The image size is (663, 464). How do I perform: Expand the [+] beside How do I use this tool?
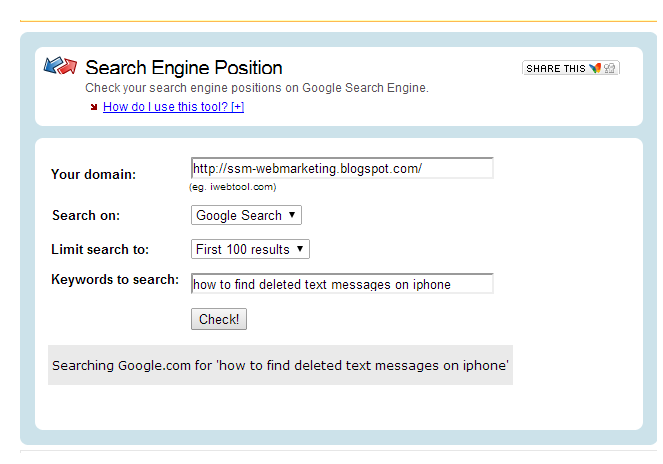coord(238,107)
